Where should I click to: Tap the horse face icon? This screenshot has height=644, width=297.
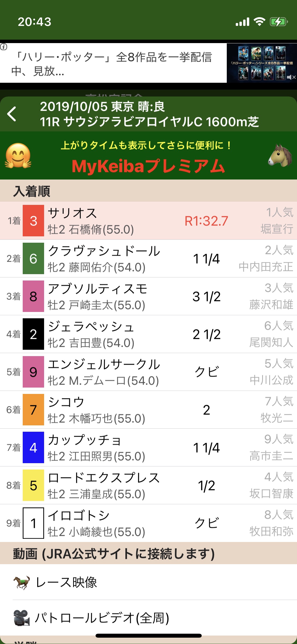click(x=280, y=156)
